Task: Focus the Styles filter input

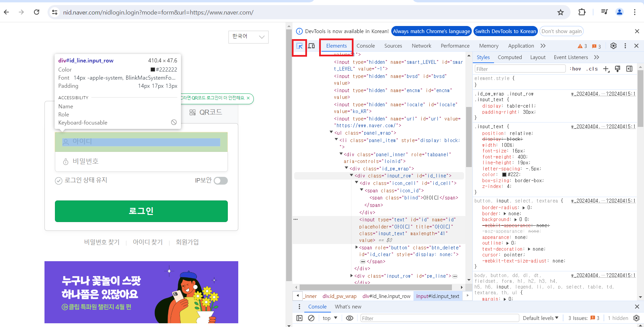Action: tap(520, 69)
